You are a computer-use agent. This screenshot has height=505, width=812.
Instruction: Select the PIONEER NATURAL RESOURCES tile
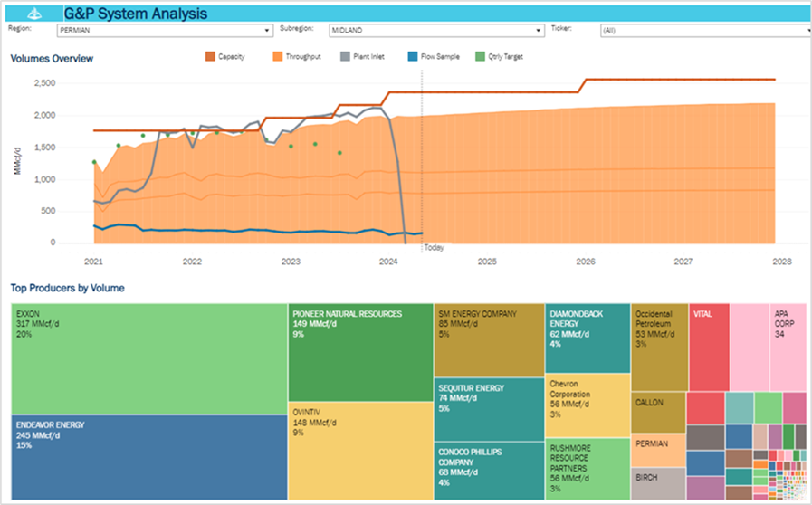pos(360,352)
